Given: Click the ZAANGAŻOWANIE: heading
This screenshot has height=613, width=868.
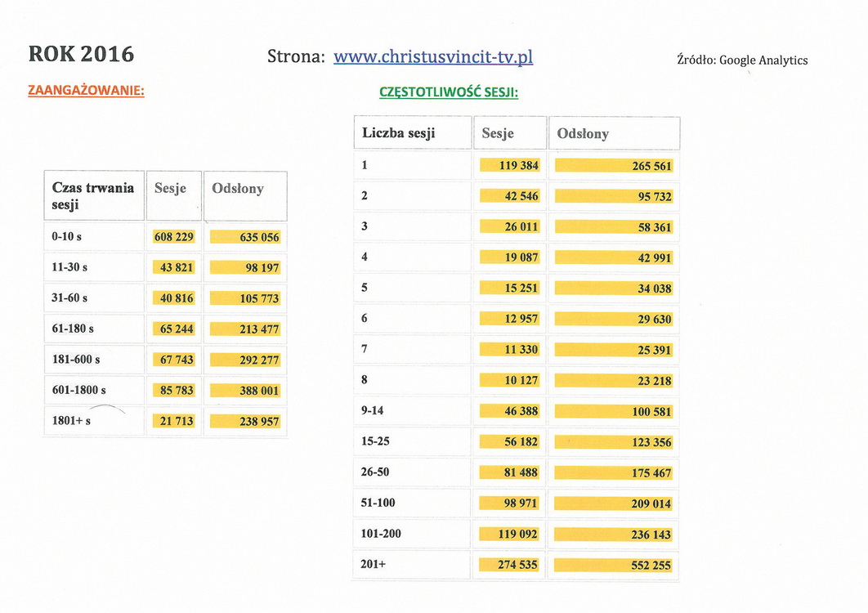Looking at the screenshot, I should coord(87,90).
